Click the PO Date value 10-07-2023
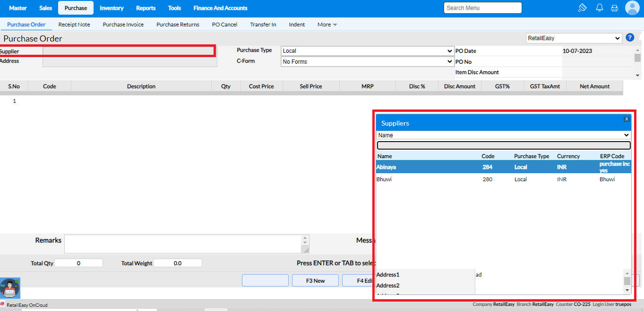This screenshot has height=311, width=644. click(577, 51)
